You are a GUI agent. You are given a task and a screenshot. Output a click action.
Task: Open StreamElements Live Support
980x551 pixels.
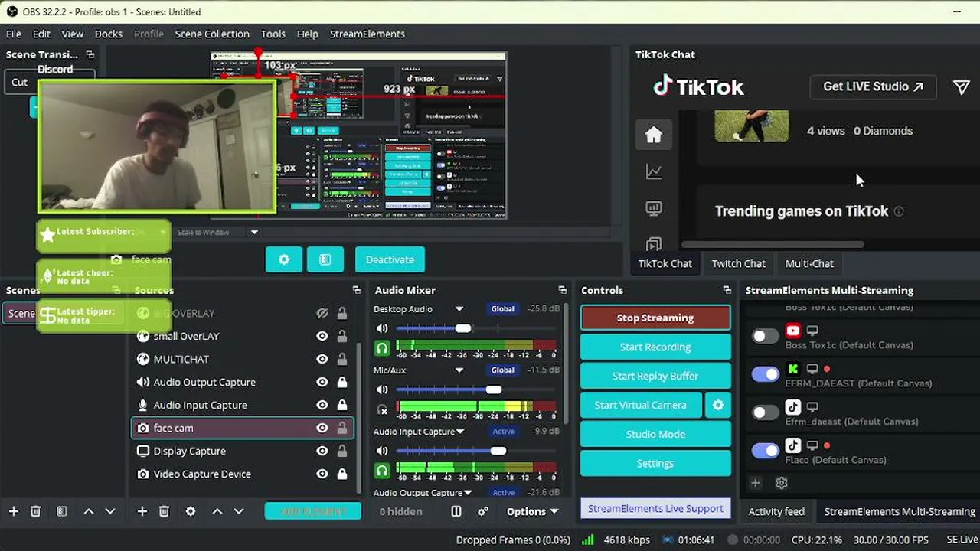tap(655, 508)
